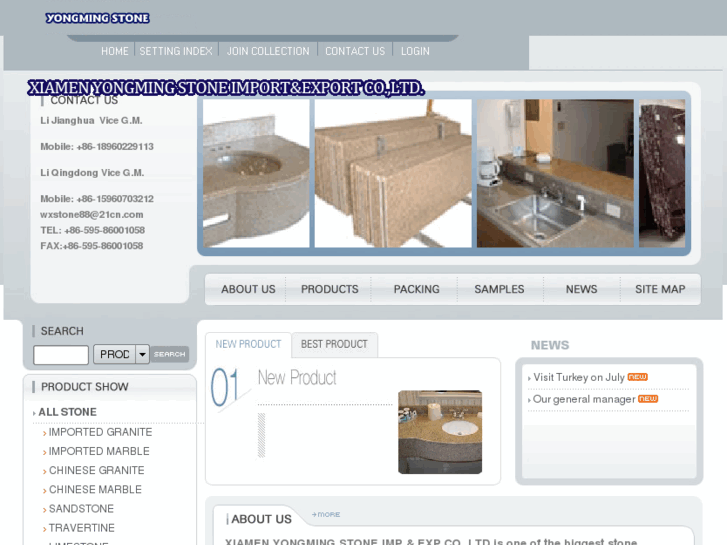This screenshot has height=545, width=727.
Task: Click the more link beside ABOUT US
Action: pyautogui.click(x=326, y=514)
